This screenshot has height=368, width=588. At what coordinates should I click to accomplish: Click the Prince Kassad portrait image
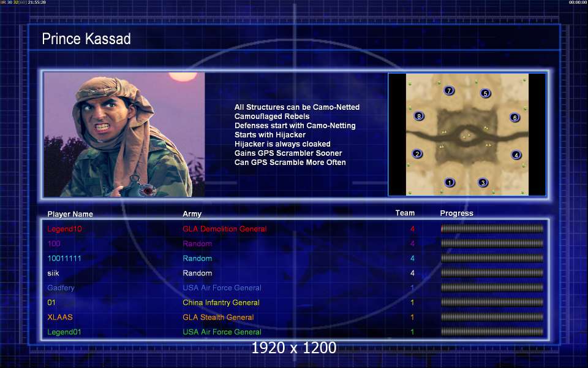click(x=124, y=134)
